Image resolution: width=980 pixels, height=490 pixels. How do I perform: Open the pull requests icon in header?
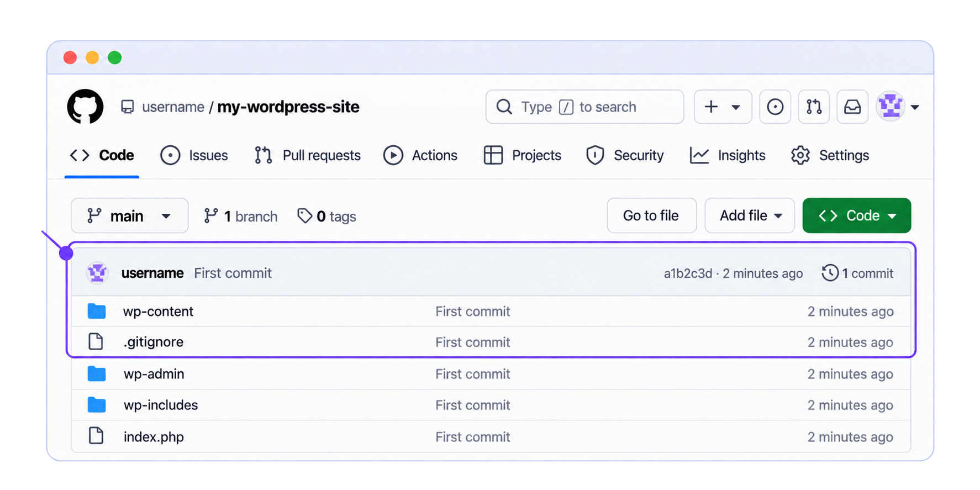tap(814, 107)
